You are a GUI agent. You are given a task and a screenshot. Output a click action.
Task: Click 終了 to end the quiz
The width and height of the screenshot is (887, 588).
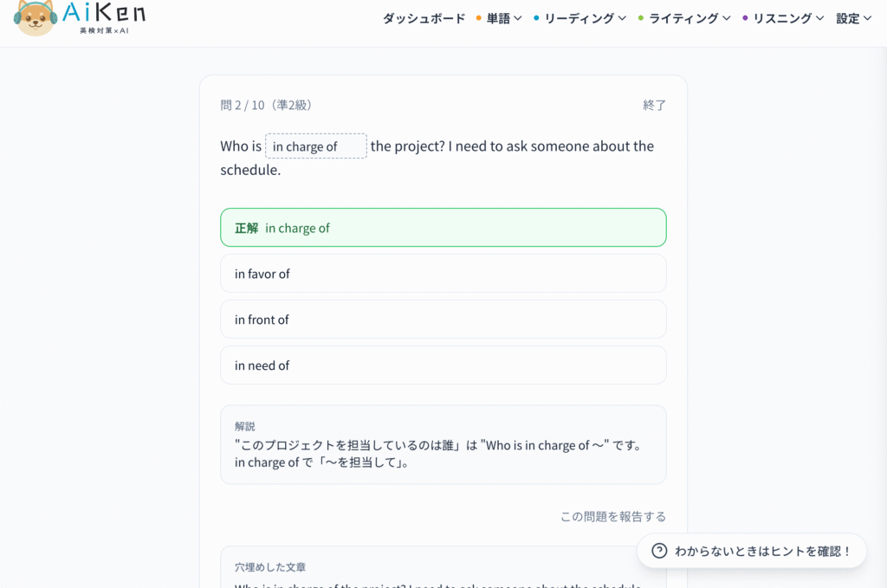click(x=654, y=105)
